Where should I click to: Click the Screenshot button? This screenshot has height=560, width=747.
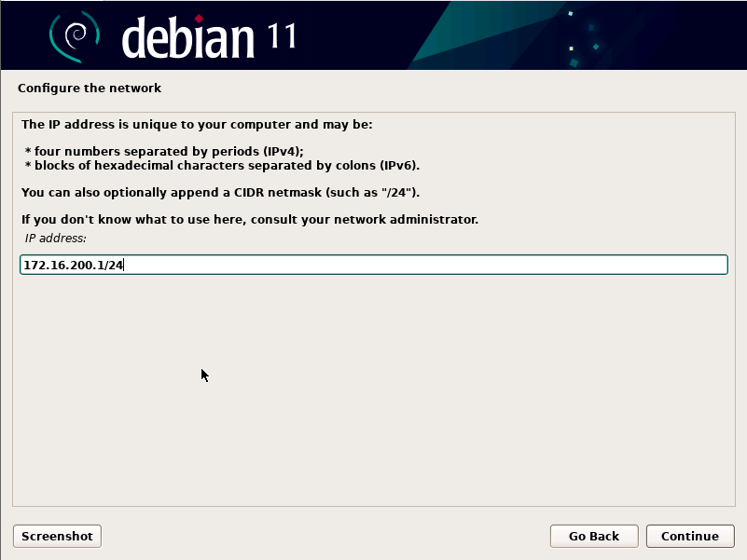pyautogui.click(x=57, y=536)
